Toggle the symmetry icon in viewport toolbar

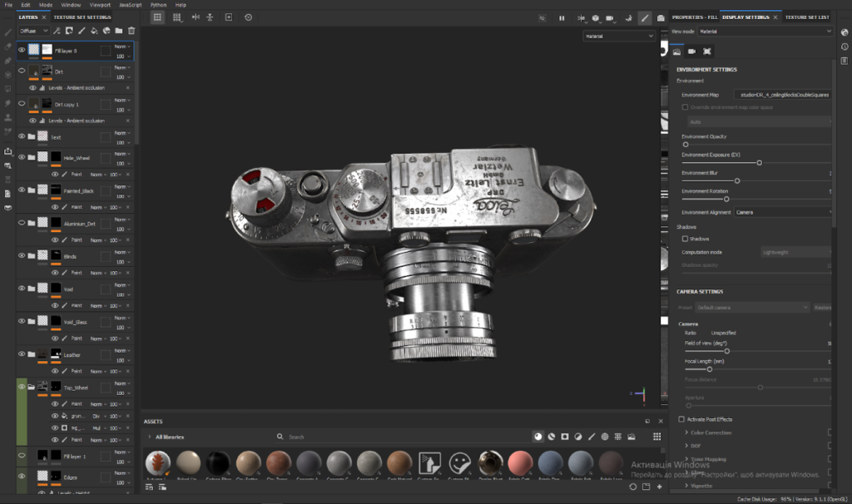196,17
